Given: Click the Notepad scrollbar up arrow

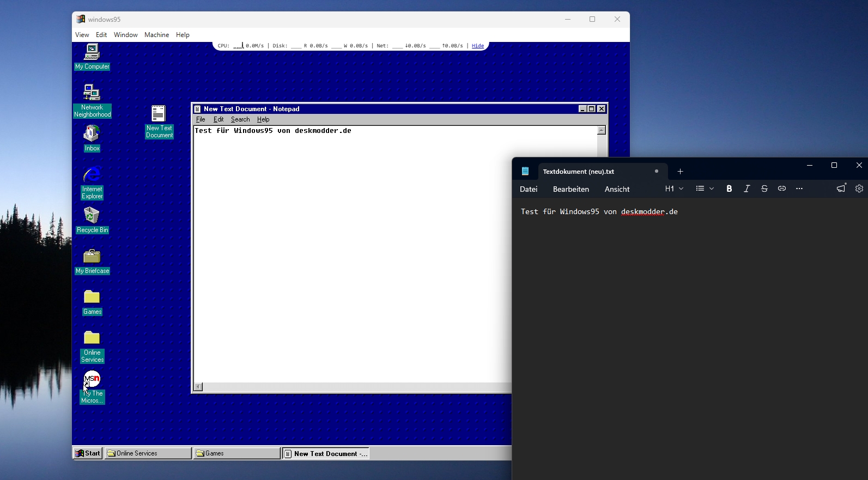Looking at the screenshot, I should 602,130.
